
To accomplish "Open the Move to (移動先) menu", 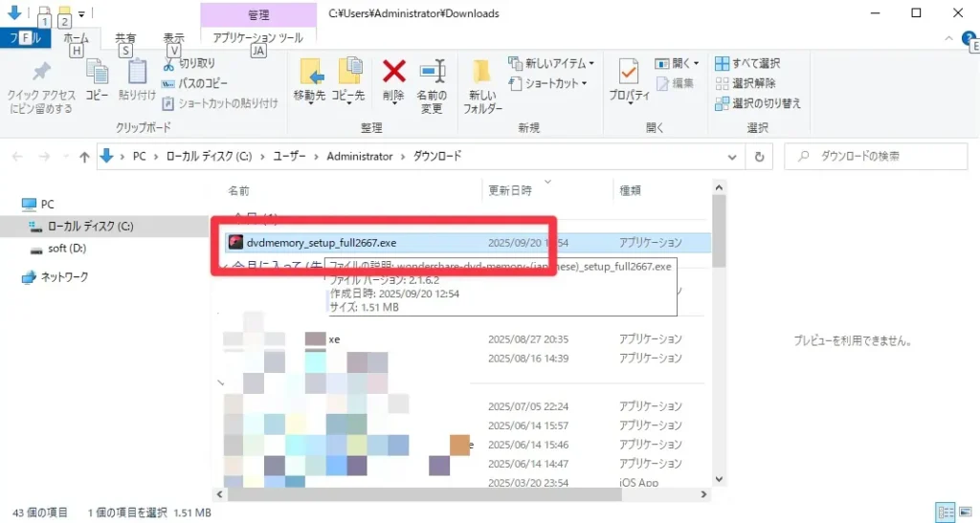I will click(310, 81).
